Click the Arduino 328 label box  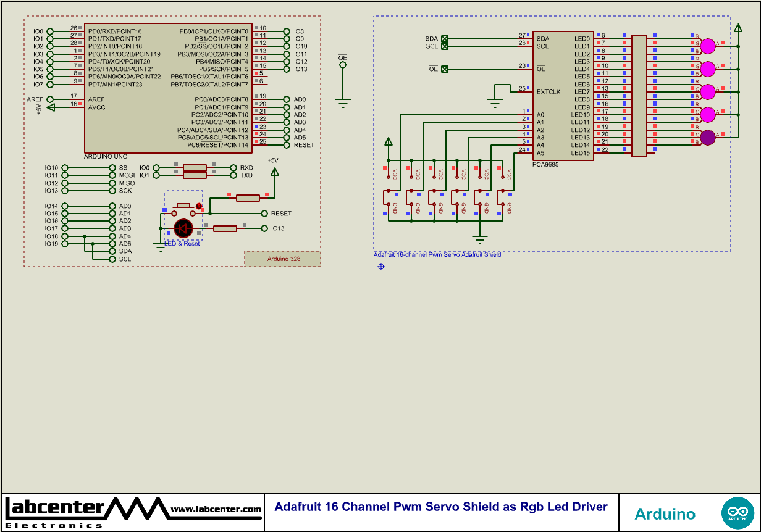(283, 259)
